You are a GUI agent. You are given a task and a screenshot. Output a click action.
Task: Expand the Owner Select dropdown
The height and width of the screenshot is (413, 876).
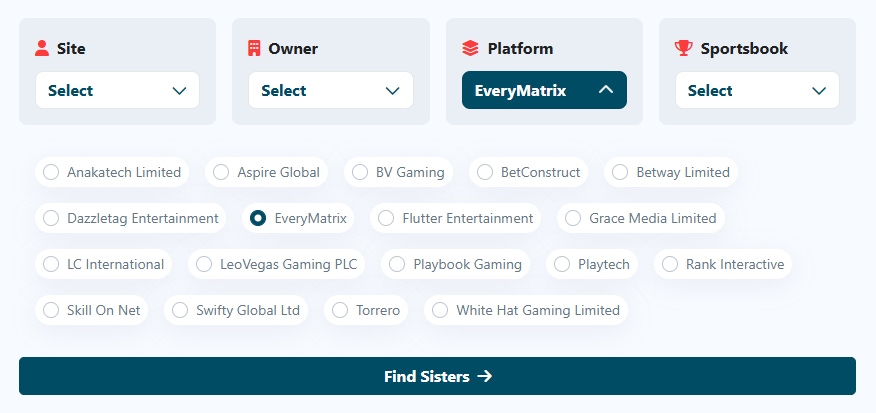coord(330,90)
